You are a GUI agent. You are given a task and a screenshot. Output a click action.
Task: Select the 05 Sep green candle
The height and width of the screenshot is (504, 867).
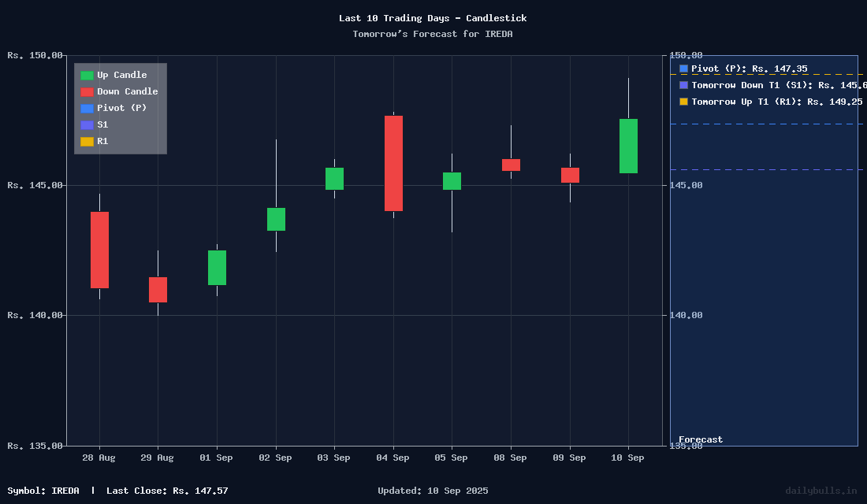(x=452, y=181)
